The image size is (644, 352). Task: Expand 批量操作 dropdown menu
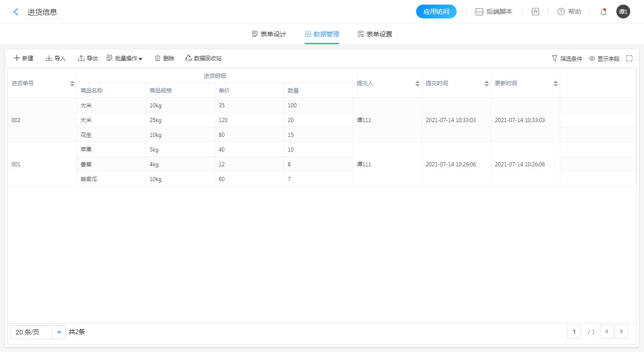point(124,59)
